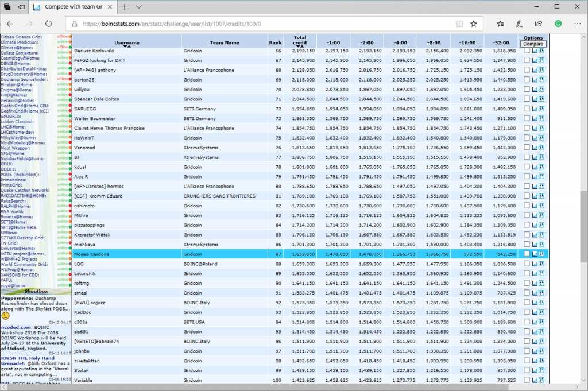588x391 pixels.
Task: Open SETI@Home Beta sidebar link
Action: 19,227
